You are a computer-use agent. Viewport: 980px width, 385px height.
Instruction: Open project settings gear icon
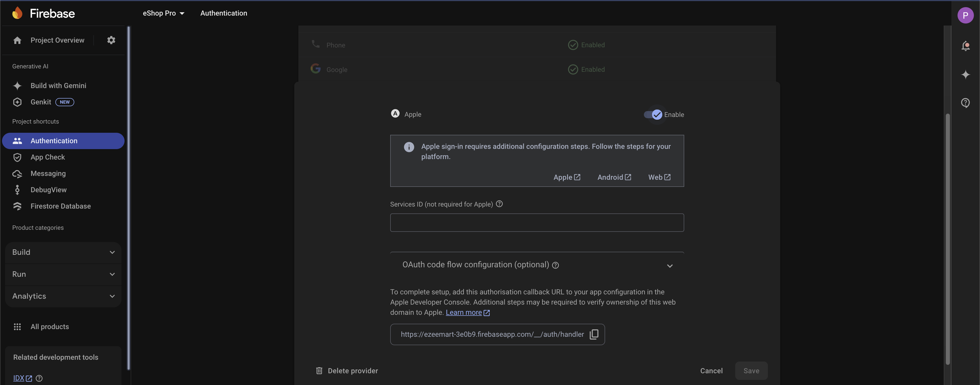(111, 40)
